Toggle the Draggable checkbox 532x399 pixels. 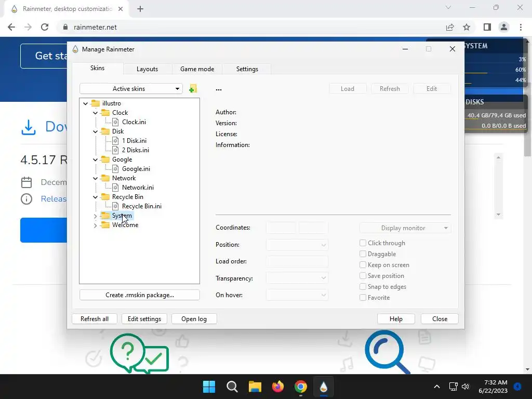point(363,254)
